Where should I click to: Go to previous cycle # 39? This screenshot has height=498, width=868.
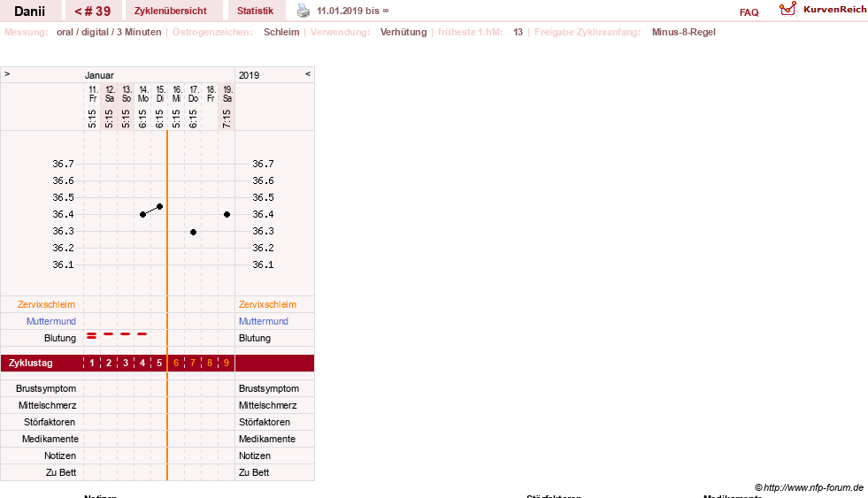92,11
